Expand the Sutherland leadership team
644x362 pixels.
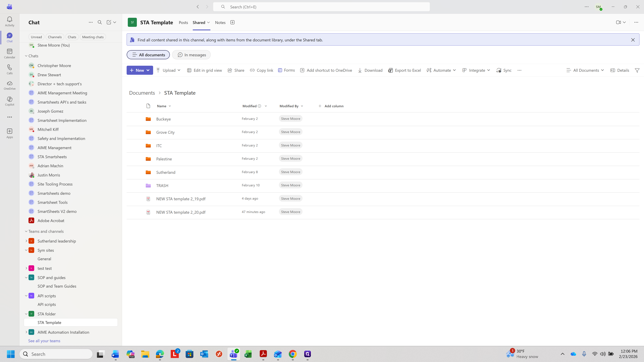click(26, 241)
